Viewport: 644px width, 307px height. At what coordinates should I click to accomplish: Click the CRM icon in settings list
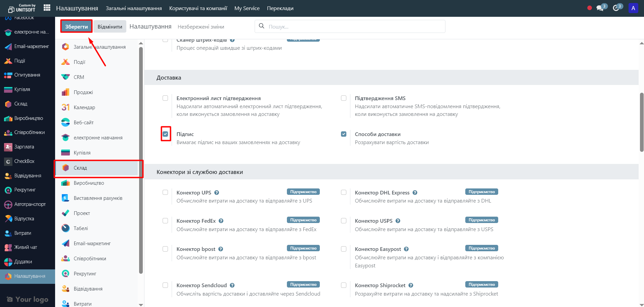pos(66,77)
